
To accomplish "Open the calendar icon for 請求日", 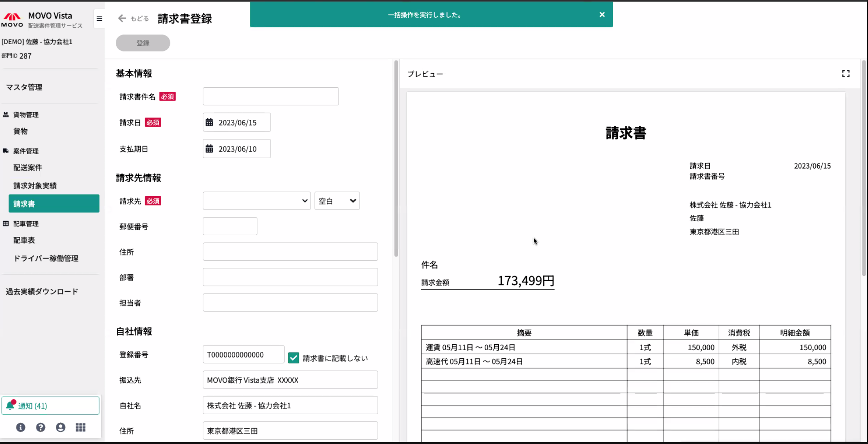I will (x=209, y=122).
